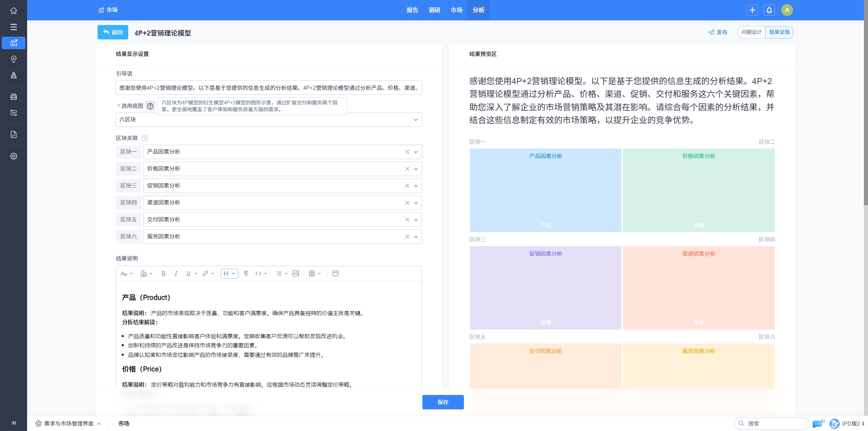Open the font size Aa dropdown
The image size is (868, 431).
(126, 274)
